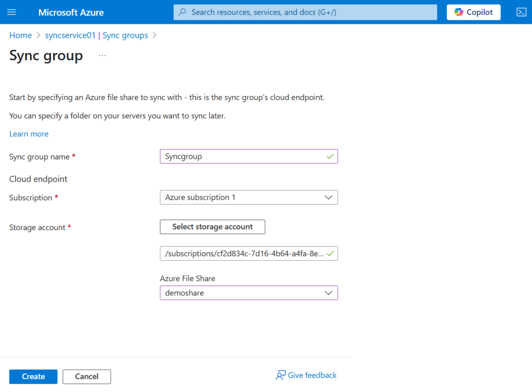Open the more options ellipsis beside Sync group
The width and height of the screenshot is (532, 392).
[102, 55]
